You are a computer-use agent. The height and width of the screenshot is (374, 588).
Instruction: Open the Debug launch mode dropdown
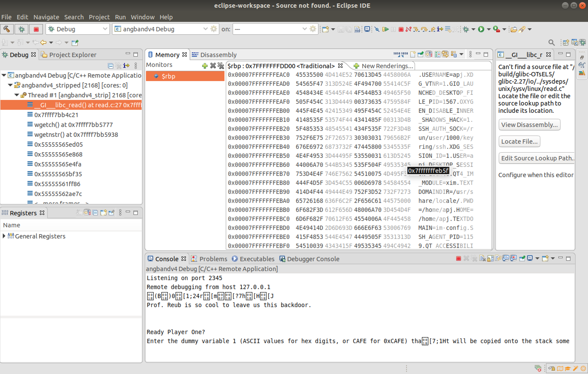point(105,29)
